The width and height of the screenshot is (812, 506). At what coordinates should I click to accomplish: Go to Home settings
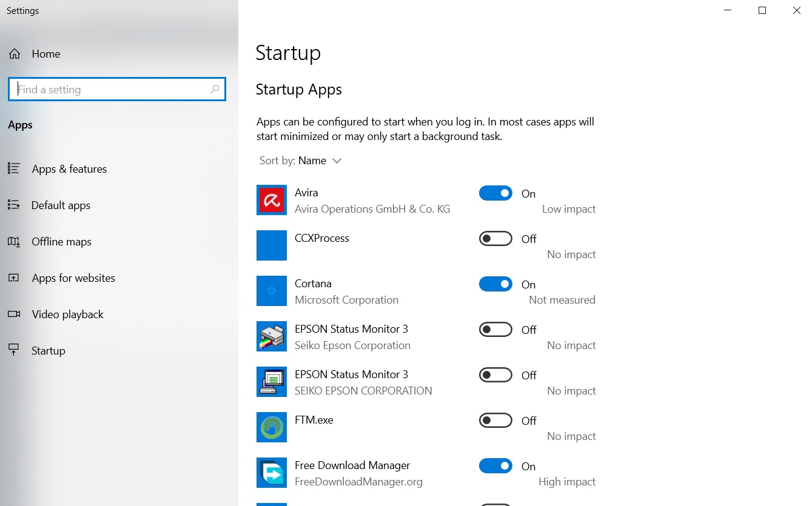(x=46, y=54)
